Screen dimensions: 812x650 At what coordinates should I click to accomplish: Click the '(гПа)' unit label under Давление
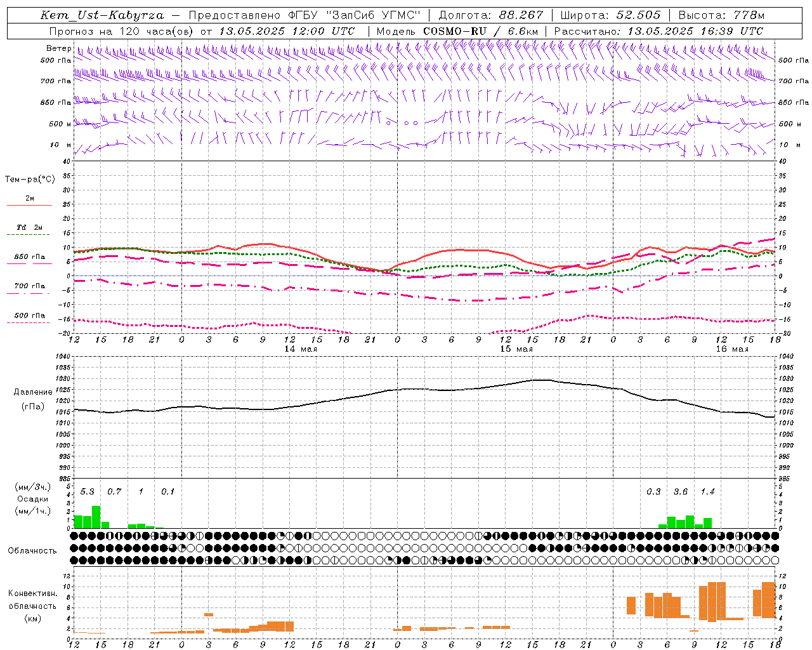pyautogui.click(x=33, y=407)
